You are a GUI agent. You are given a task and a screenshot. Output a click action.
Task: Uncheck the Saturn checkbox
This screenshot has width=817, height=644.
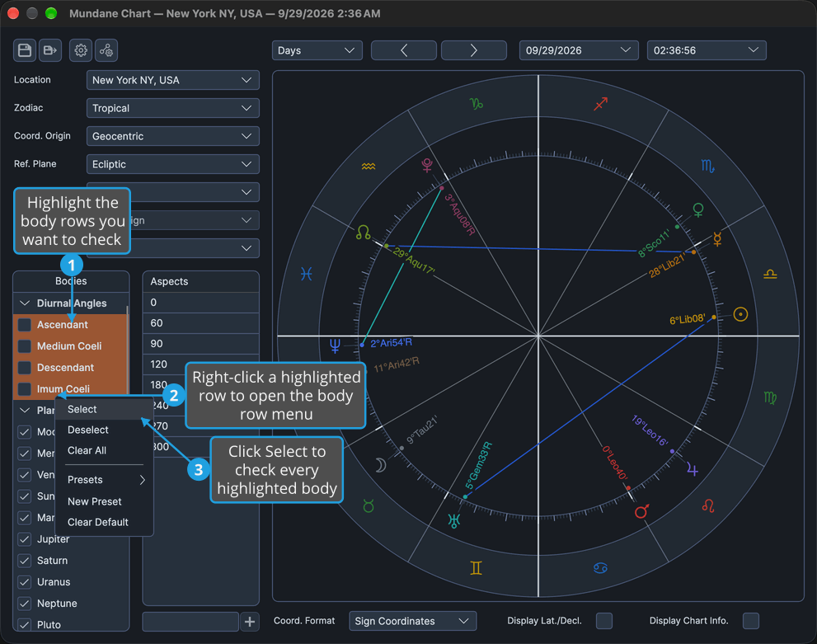(25, 560)
